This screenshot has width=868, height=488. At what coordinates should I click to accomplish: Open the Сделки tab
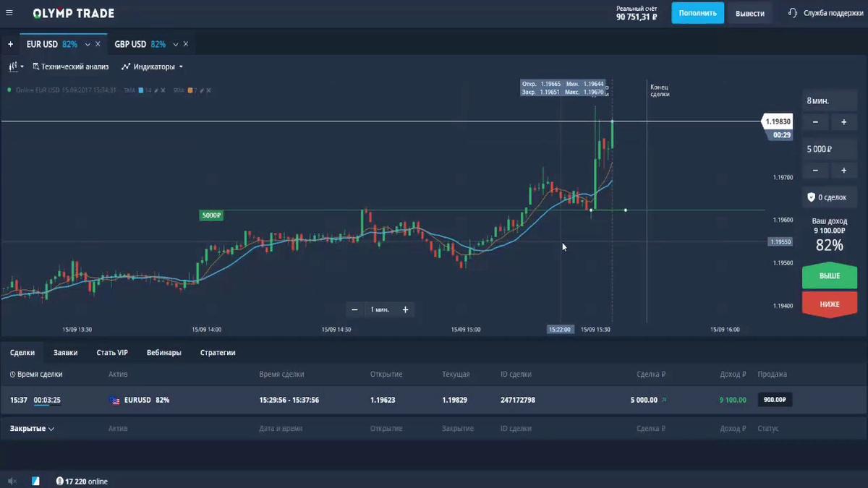point(22,353)
